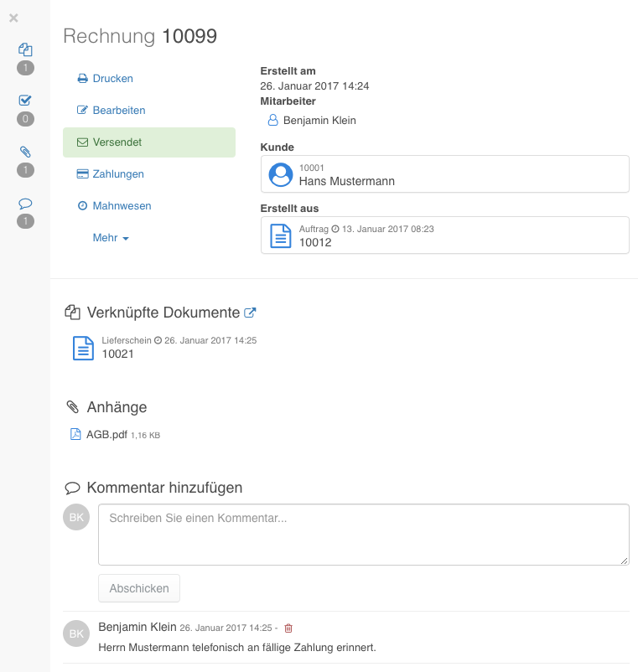Image resolution: width=638 pixels, height=672 pixels.
Task: Open the Auftrag 10012 source document
Action: [444, 235]
